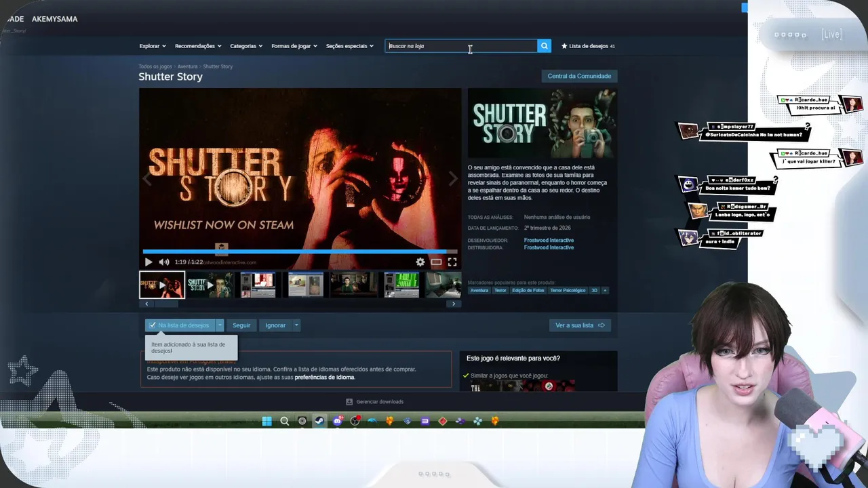
Task: Expand the Categorias menu
Action: coord(246,46)
